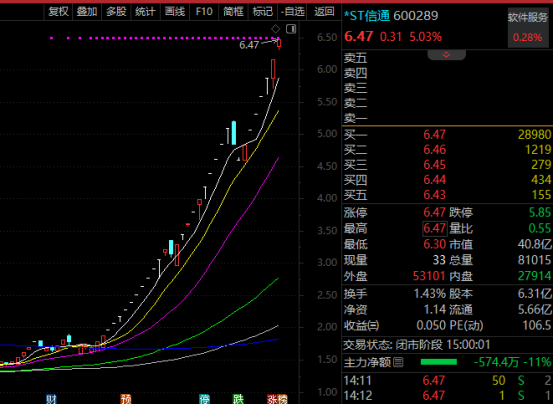Screen dimensions: 554x405
Task: Select the 多股 toolbar item
Action: (116, 12)
